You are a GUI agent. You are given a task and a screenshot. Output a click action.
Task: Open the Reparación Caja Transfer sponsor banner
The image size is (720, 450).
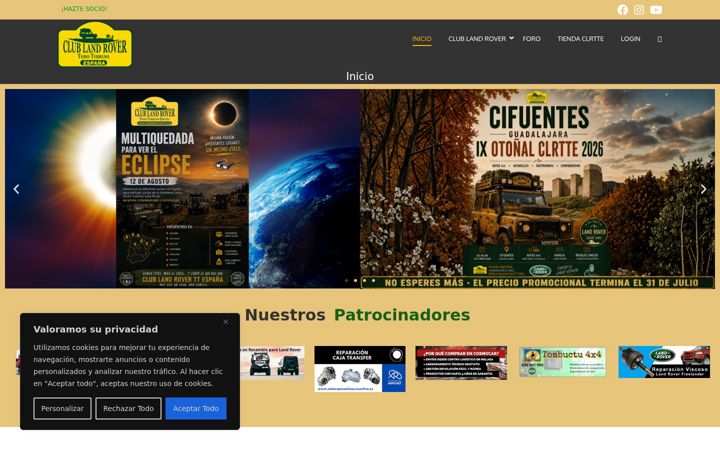point(360,369)
